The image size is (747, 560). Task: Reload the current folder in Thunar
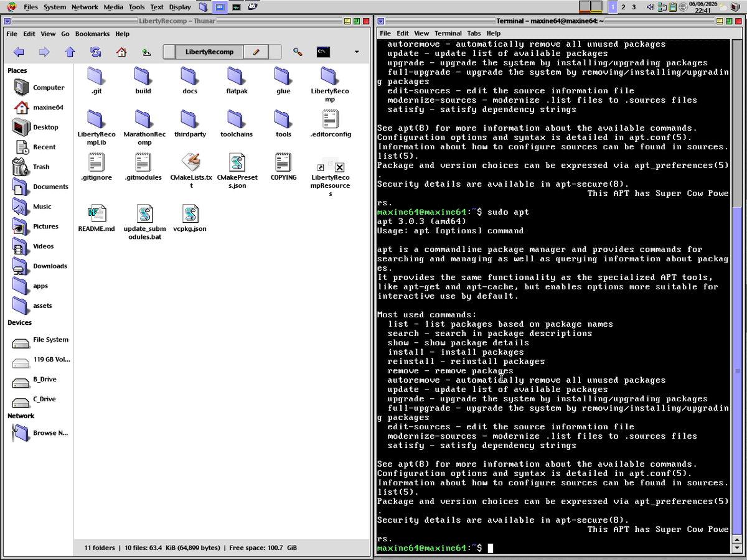(95, 52)
